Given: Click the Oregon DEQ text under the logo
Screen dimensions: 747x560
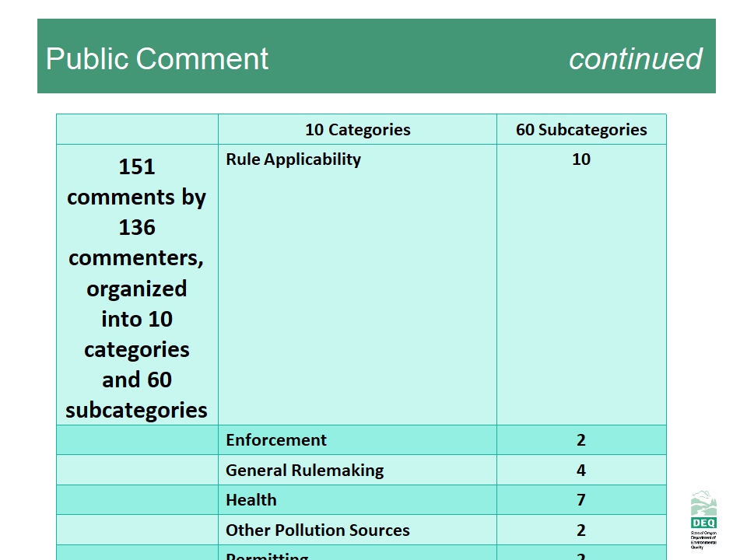Looking at the screenshot, I should click(703, 541).
